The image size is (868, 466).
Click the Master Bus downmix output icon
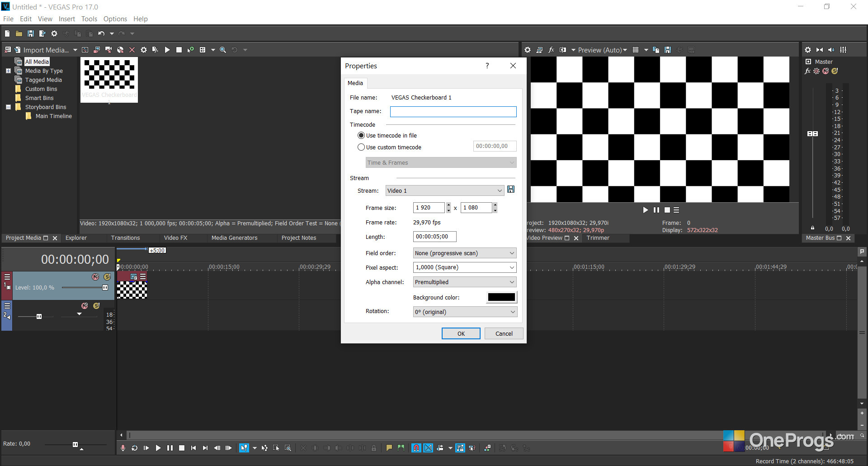coord(820,50)
